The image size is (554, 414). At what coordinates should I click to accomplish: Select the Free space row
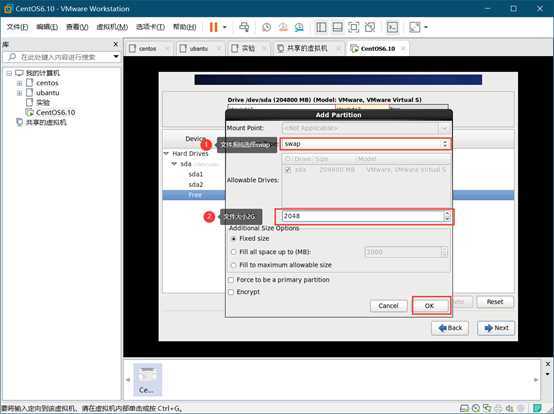(x=194, y=195)
